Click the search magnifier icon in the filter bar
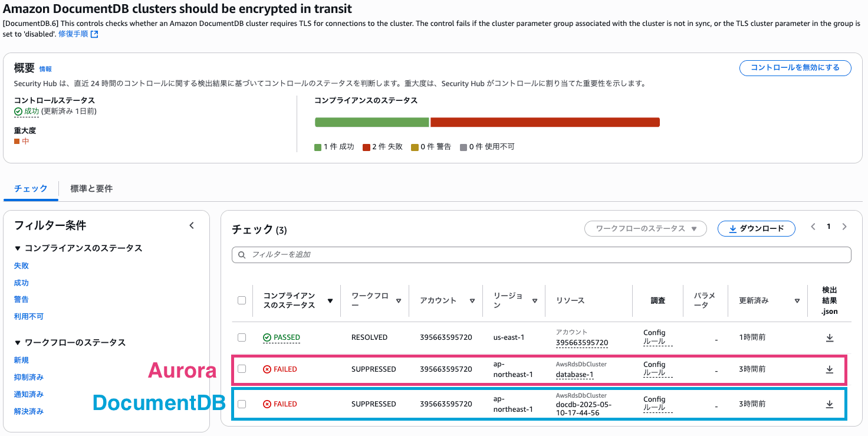The image size is (868, 436). [242, 255]
